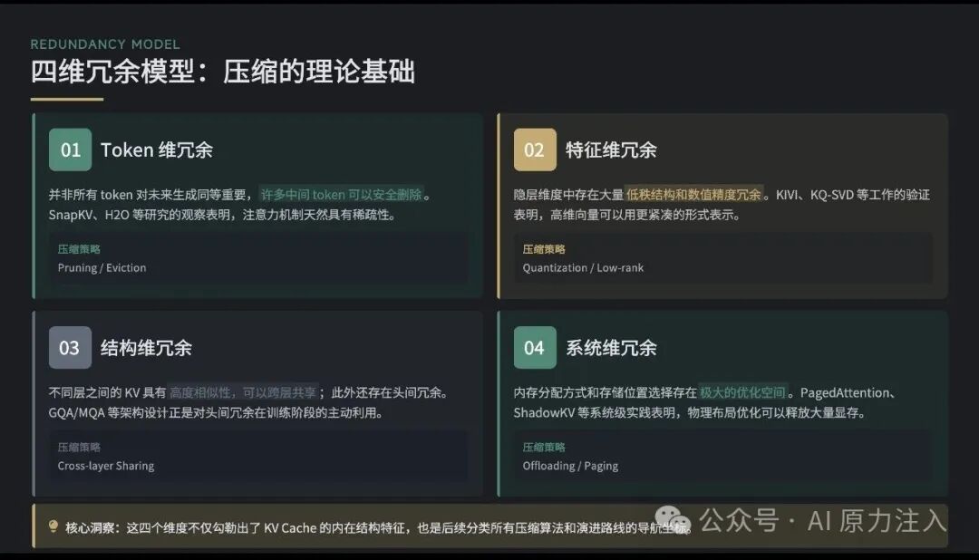Click the strategy text Cross-layer Sharing

[x=105, y=466]
